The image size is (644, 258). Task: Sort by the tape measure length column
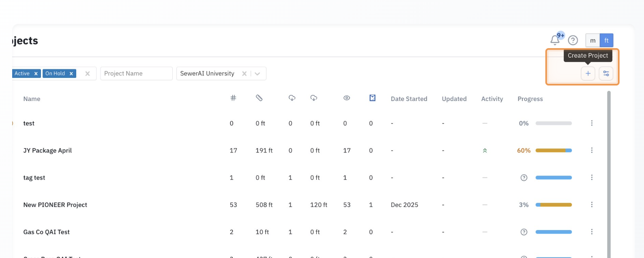(x=259, y=98)
